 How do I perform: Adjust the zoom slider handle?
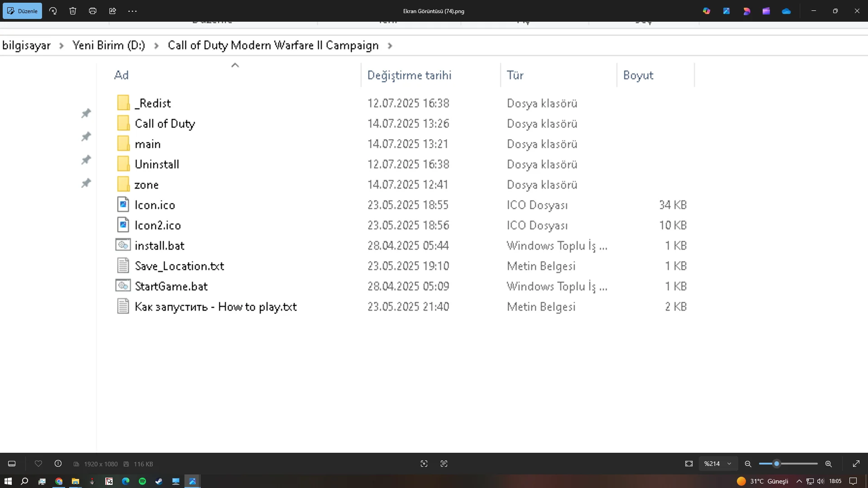point(777,464)
